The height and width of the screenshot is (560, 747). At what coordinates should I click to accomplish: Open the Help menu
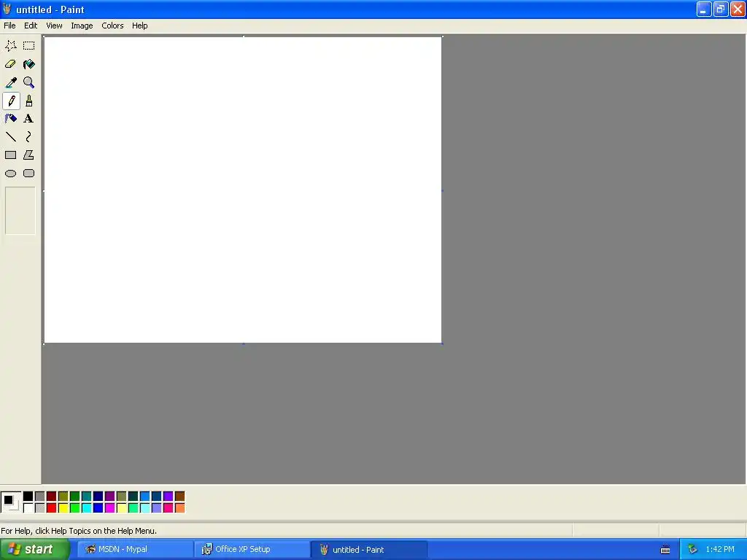tap(139, 26)
